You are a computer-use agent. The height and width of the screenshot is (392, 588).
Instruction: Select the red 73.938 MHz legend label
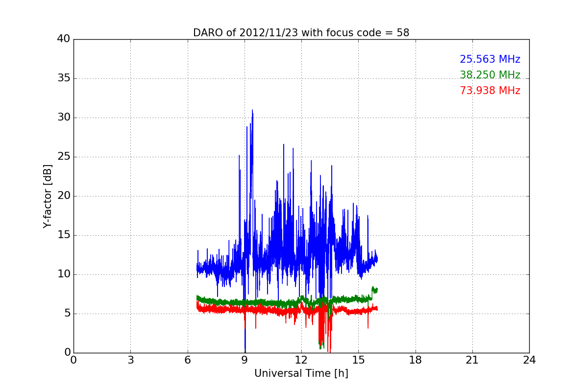coord(490,91)
